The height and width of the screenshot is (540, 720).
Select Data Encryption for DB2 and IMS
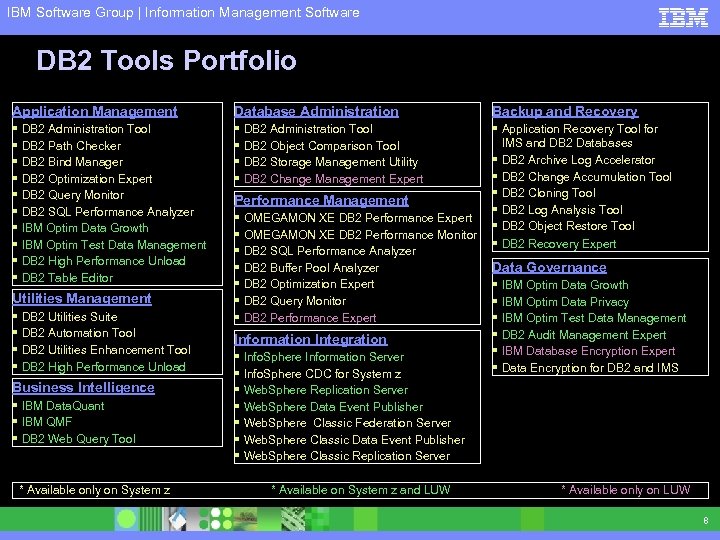[x=590, y=368]
